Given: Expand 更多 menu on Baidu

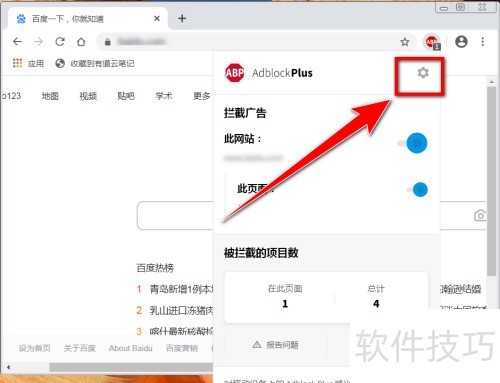Looking at the screenshot, I should (202, 96).
